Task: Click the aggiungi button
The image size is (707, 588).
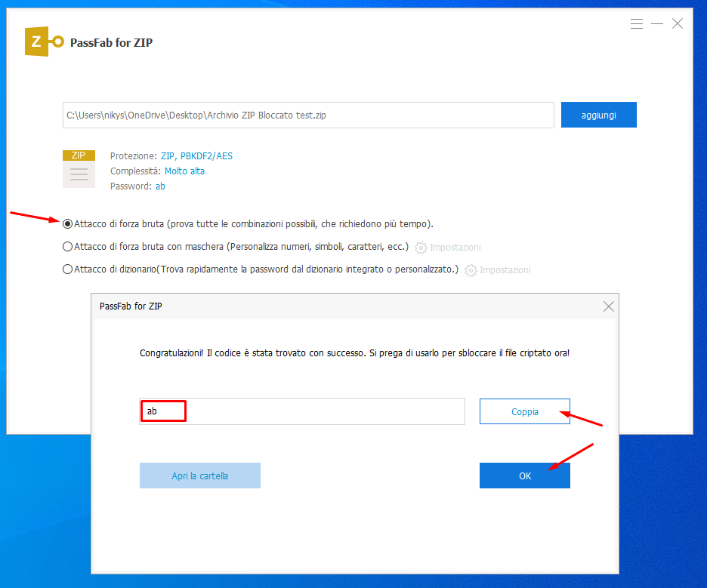Action: (599, 115)
